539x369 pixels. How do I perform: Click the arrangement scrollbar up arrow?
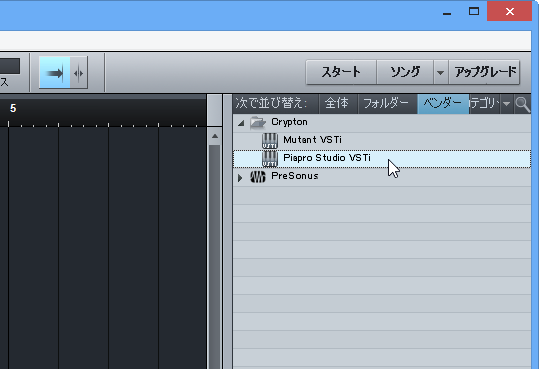(215, 136)
